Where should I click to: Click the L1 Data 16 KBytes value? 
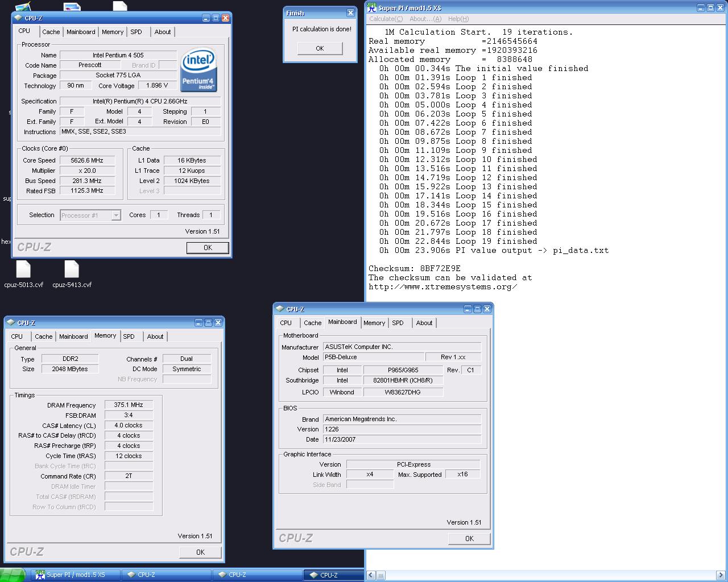[192, 160]
